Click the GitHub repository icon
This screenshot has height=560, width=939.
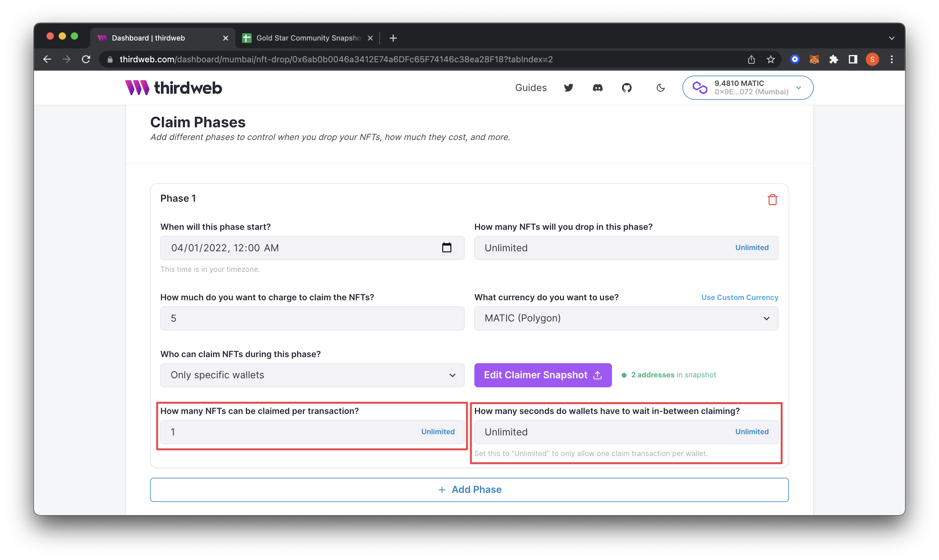pyautogui.click(x=627, y=88)
